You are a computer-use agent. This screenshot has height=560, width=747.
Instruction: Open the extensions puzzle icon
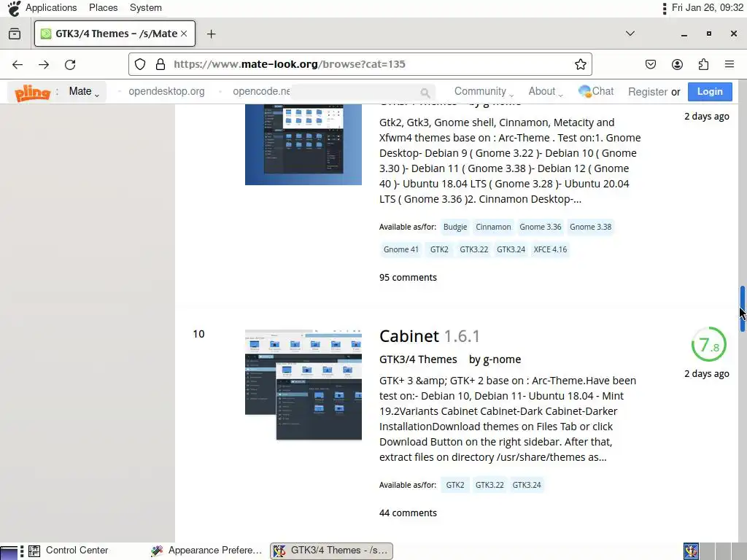coord(703,64)
